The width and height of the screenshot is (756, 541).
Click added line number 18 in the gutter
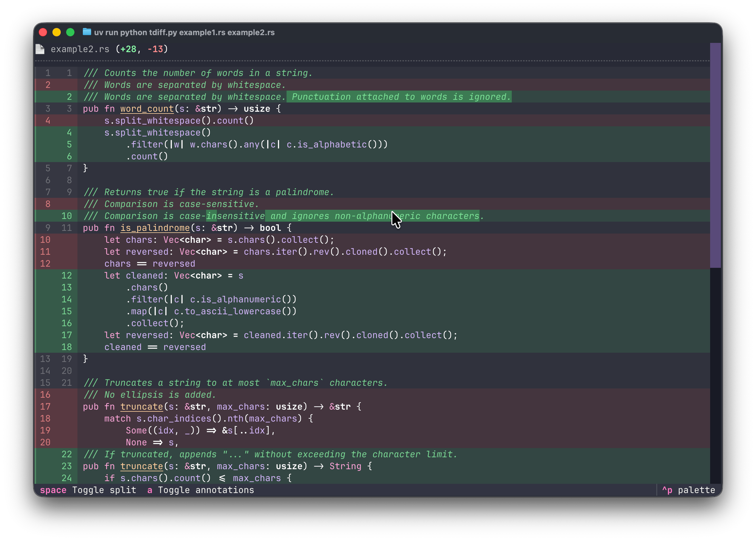[67, 347]
